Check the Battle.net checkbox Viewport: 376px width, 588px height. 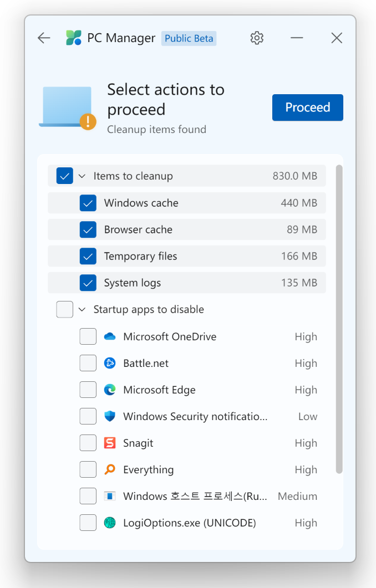[88, 363]
